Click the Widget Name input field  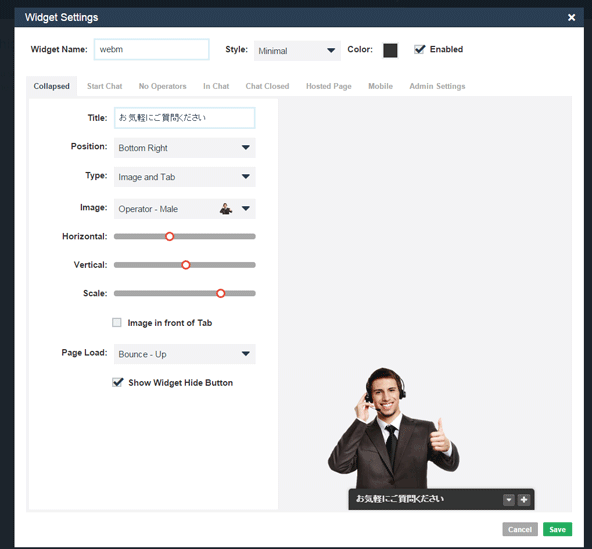click(151, 49)
